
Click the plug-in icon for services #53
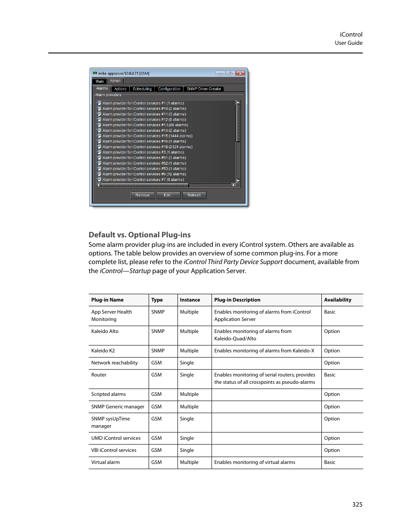click(x=99, y=168)
